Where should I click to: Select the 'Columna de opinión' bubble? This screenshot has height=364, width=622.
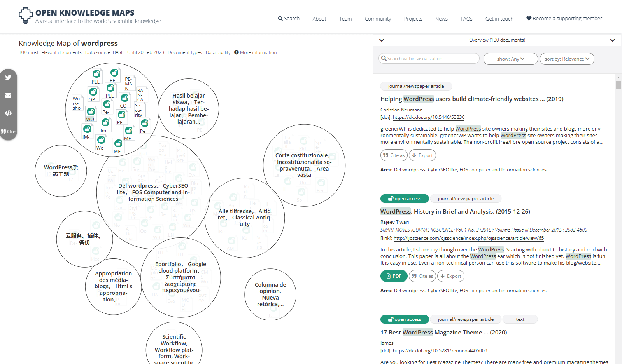pyautogui.click(x=270, y=294)
